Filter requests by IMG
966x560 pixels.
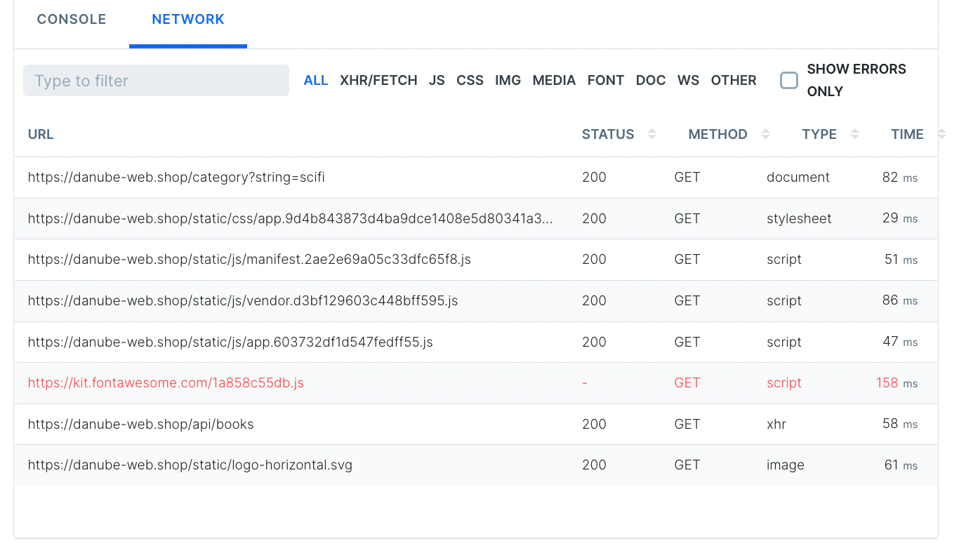[508, 80]
